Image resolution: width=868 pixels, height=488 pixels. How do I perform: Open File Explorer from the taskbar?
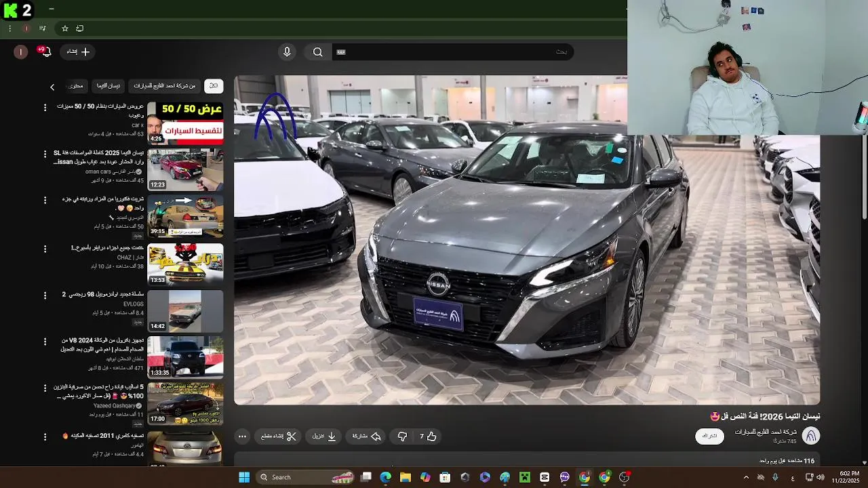click(x=406, y=477)
